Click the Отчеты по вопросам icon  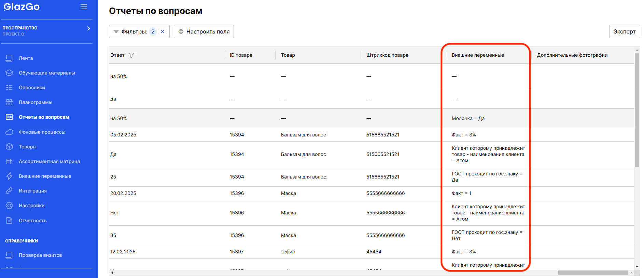pos(9,117)
